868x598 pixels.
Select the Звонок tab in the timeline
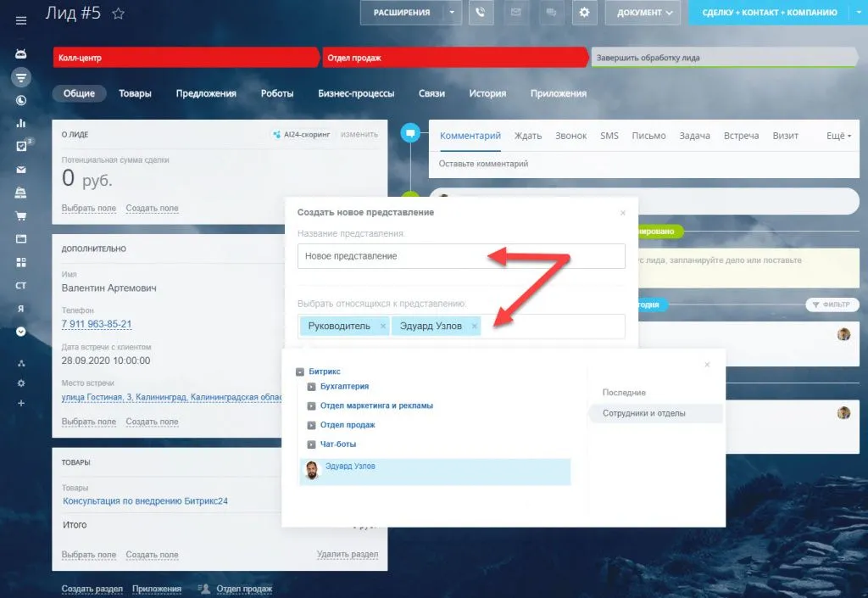pos(570,136)
